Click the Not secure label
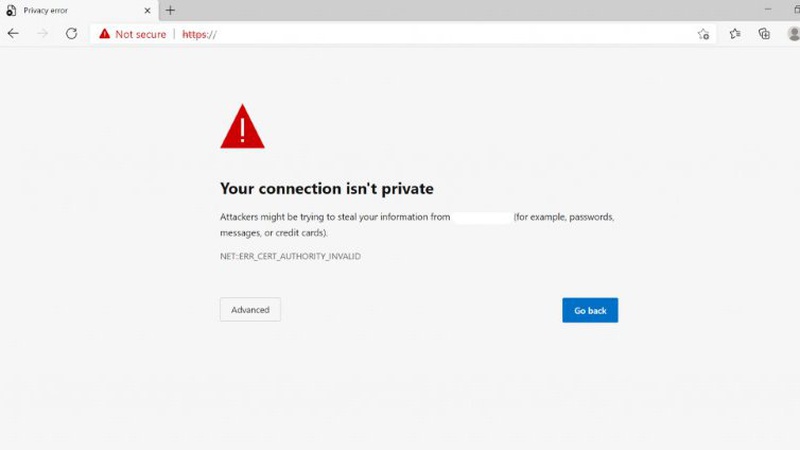The height and width of the screenshot is (450, 800). click(138, 34)
